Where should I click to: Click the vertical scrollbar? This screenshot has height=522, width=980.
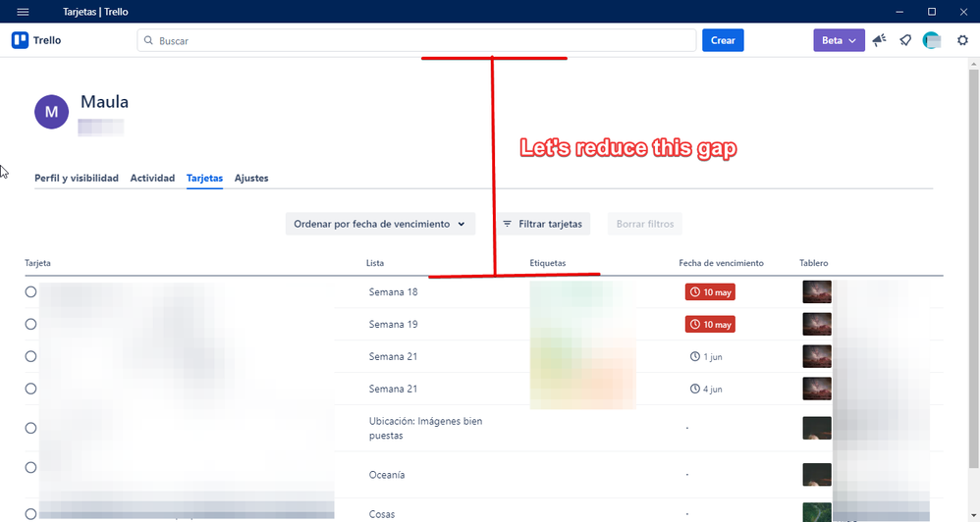coord(974,269)
